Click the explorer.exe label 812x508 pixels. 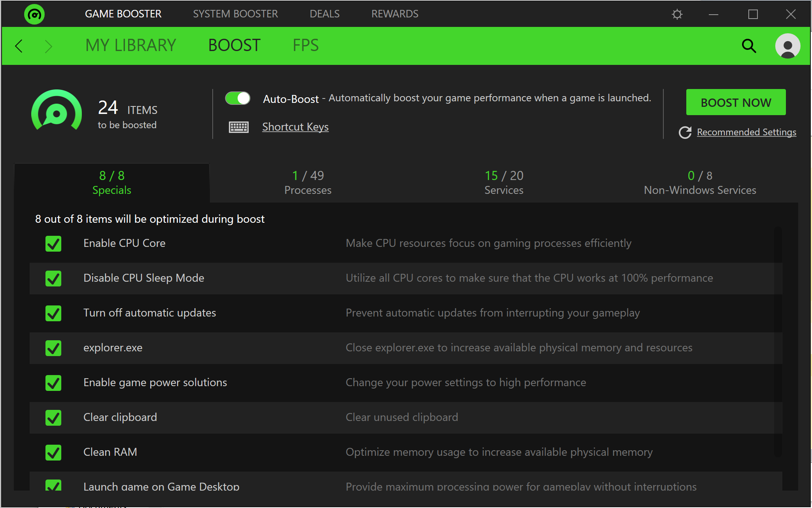(x=113, y=348)
